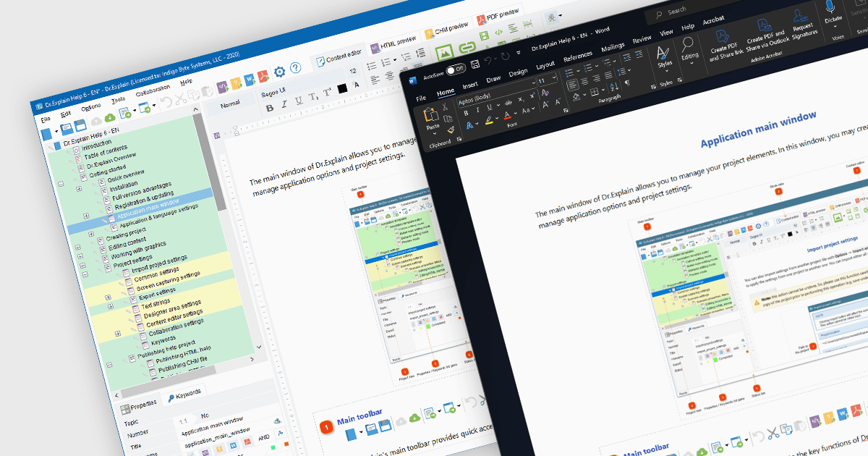
Task: Open the Customize Quick Access Toolbar arrow in Word
Action: coord(519,52)
